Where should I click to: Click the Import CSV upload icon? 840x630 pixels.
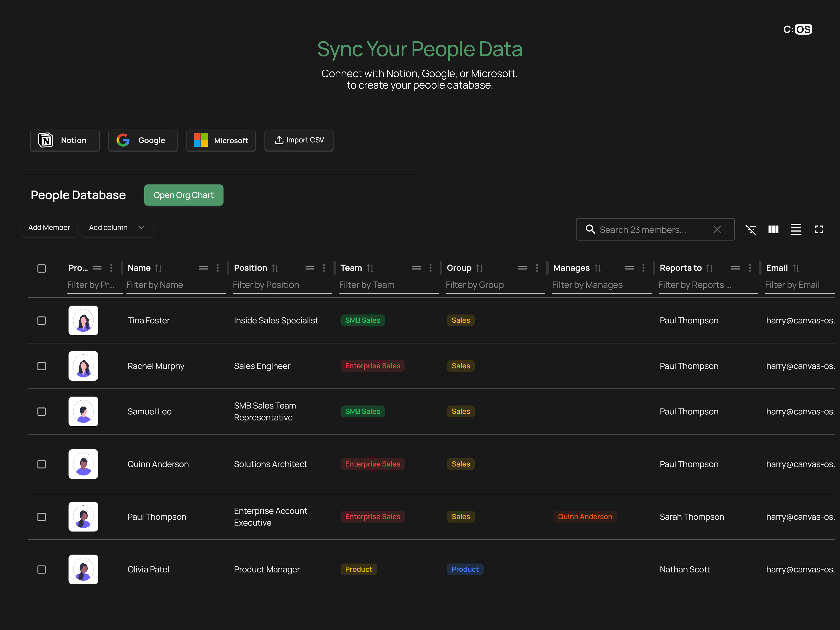[279, 140]
